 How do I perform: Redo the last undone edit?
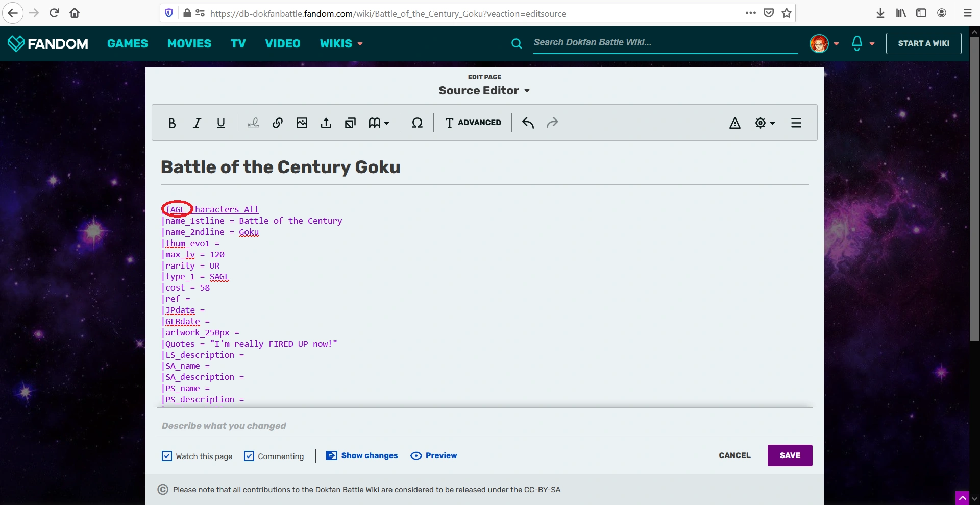[x=552, y=123]
